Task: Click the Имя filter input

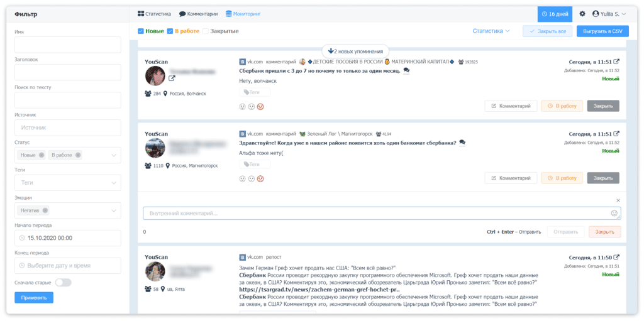Action: coord(68,45)
